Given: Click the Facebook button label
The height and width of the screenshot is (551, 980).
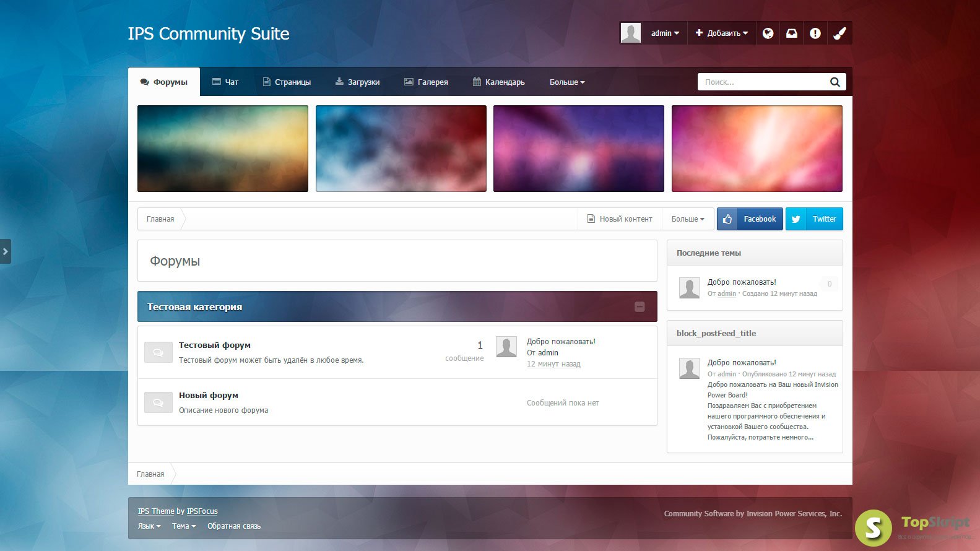Looking at the screenshot, I should coord(760,219).
